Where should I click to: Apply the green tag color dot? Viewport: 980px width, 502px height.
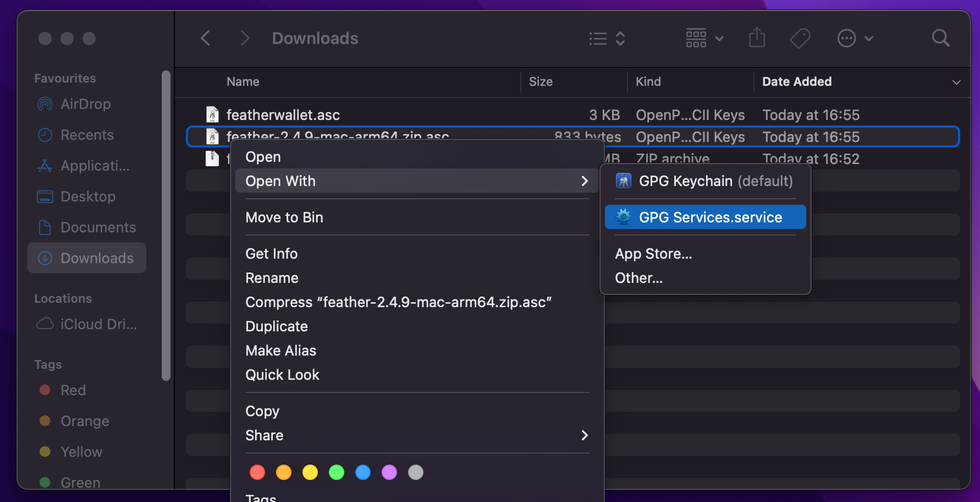point(337,472)
